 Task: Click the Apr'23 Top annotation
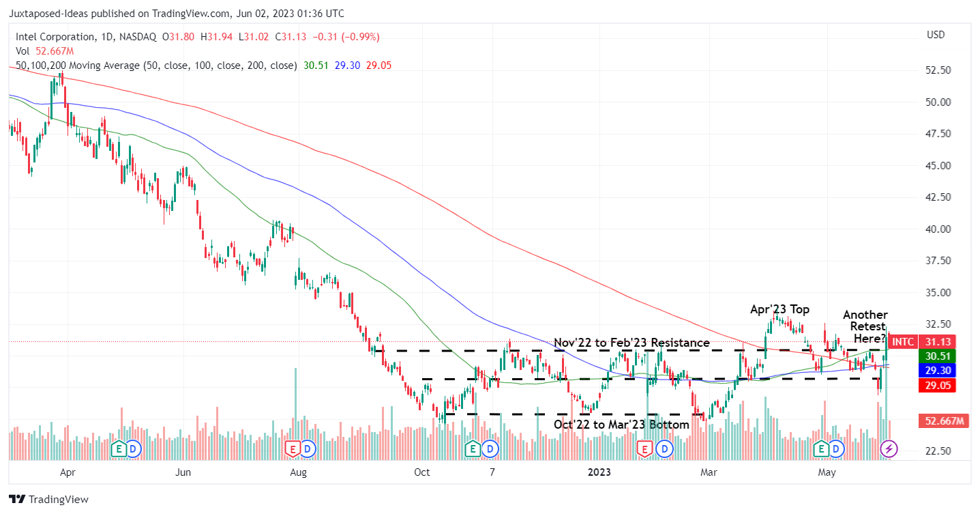pos(780,309)
